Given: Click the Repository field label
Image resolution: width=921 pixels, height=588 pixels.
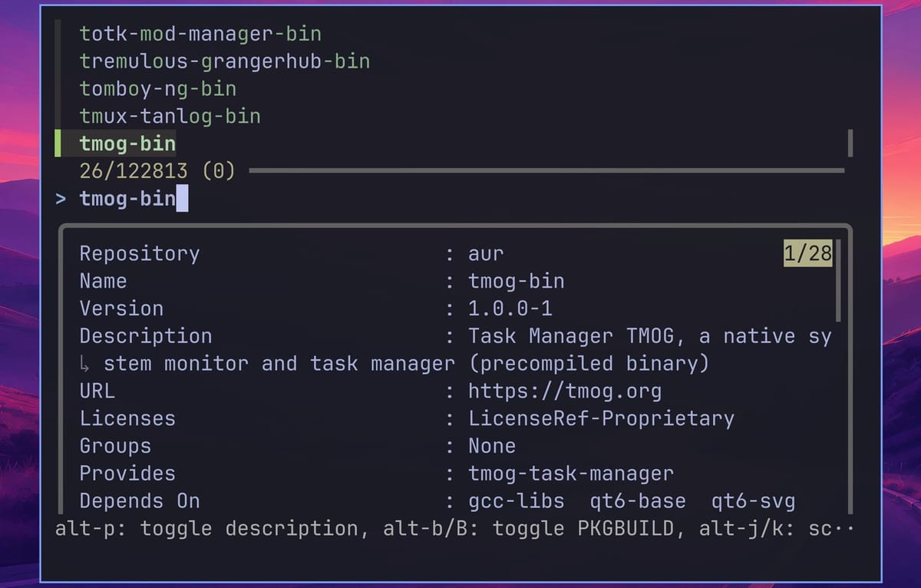Looking at the screenshot, I should (140, 254).
